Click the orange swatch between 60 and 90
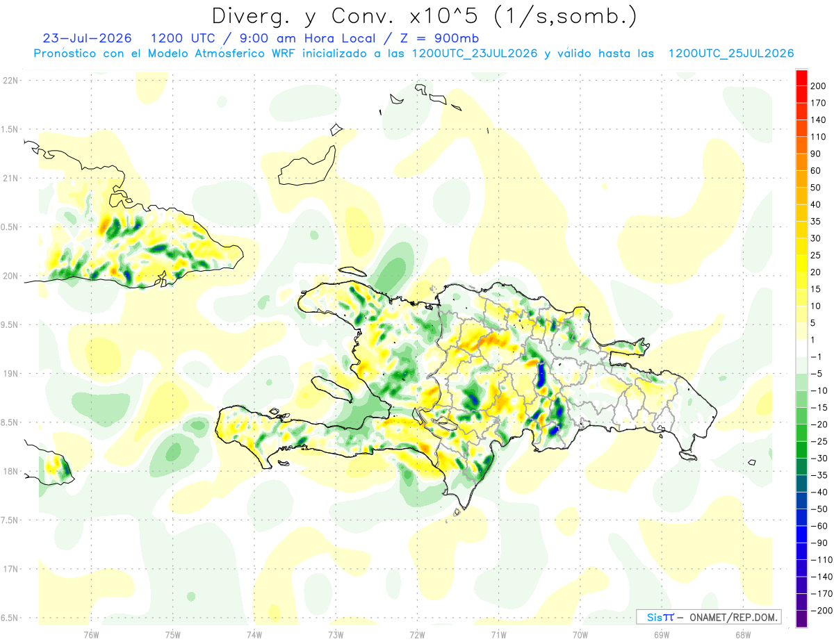834x644 pixels. pos(801,162)
